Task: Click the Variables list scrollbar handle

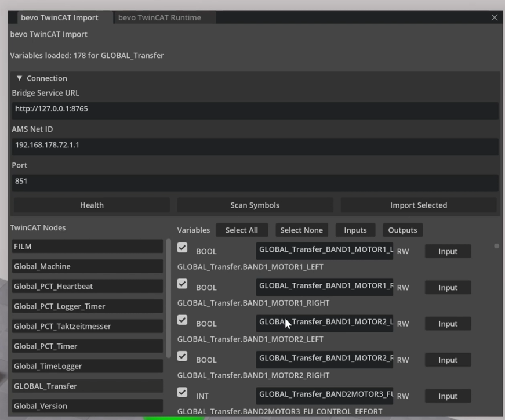Action: (497, 246)
